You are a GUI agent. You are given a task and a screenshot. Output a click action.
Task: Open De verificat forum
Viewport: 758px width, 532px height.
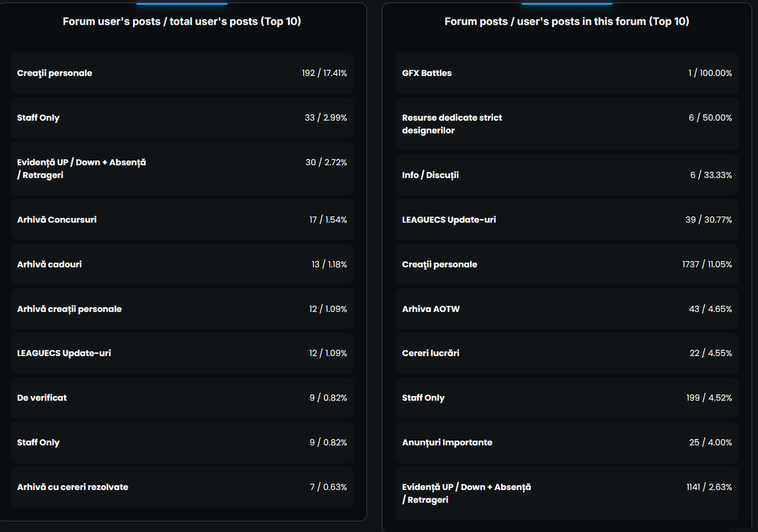(42, 398)
